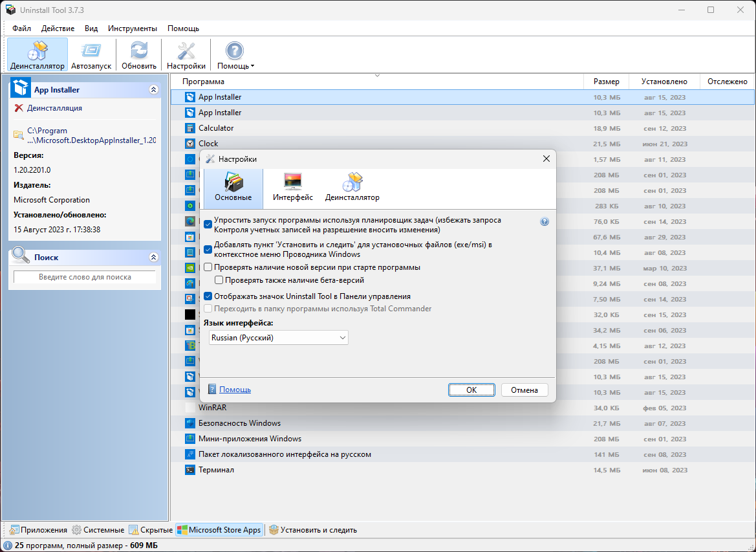756x552 pixels.
Task: Select the Терминал entry in the list
Action: click(216, 469)
